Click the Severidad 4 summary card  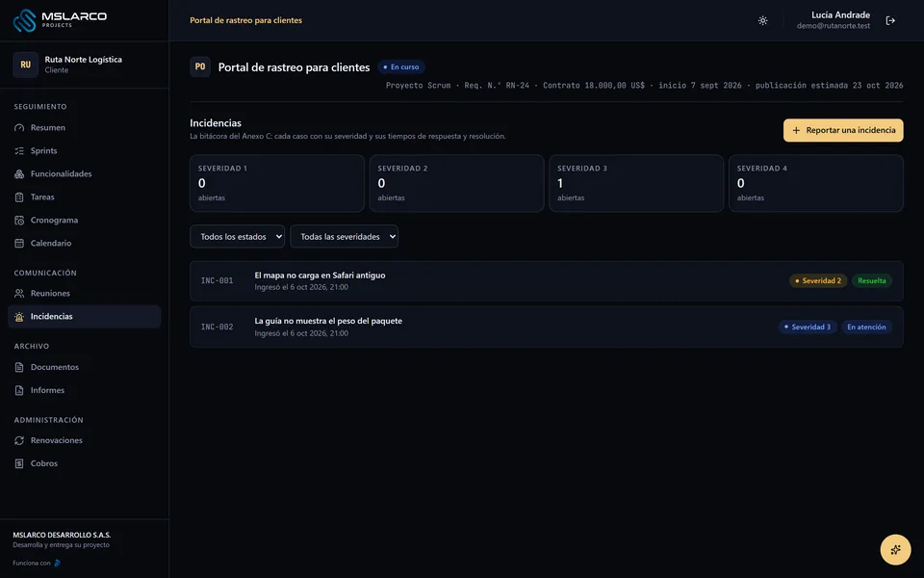(x=816, y=183)
